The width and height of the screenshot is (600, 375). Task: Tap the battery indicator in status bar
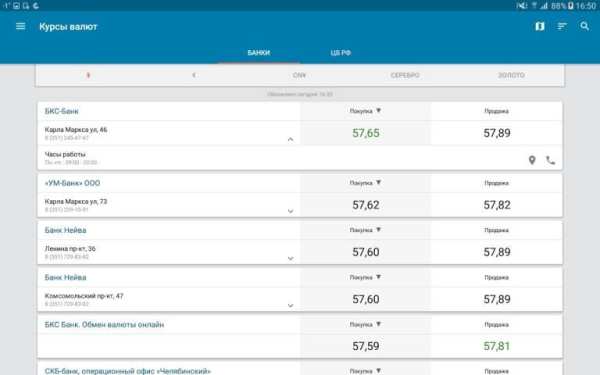click(x=571, y=6)
